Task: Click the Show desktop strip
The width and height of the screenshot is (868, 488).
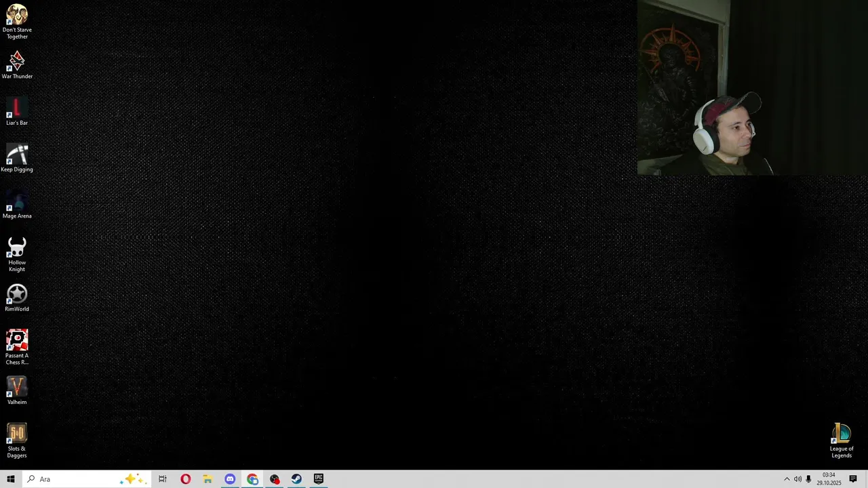Action: coord(866,479)
